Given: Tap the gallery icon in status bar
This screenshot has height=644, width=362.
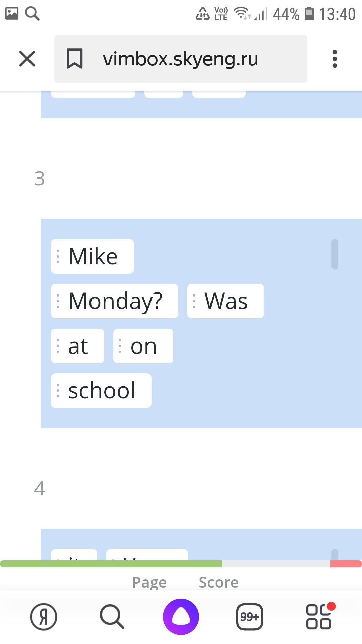Looking at the screenshot, I should pos(12,14).
